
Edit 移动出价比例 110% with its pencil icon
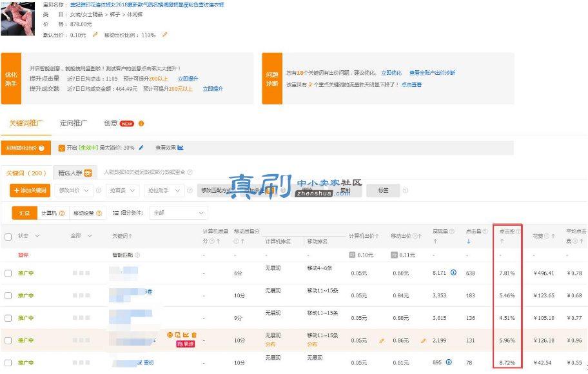click(x=164, y=35)
